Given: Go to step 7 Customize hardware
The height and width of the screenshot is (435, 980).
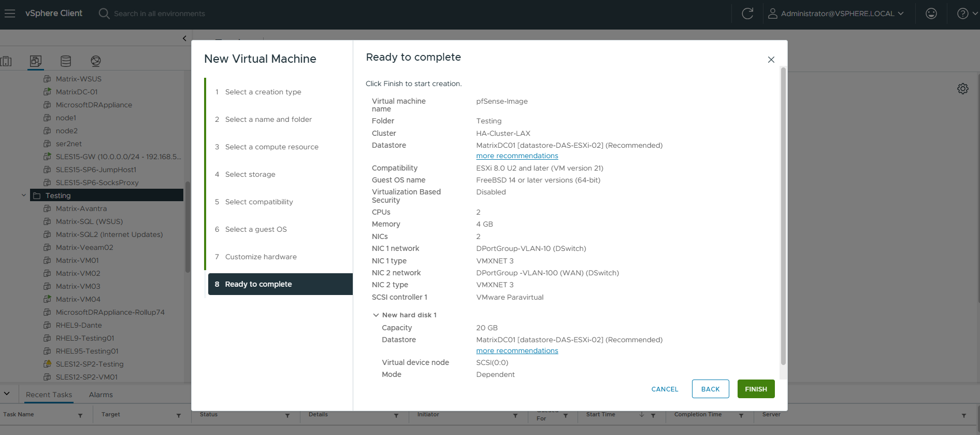Looking at the screenshot, I should point(261,257).
